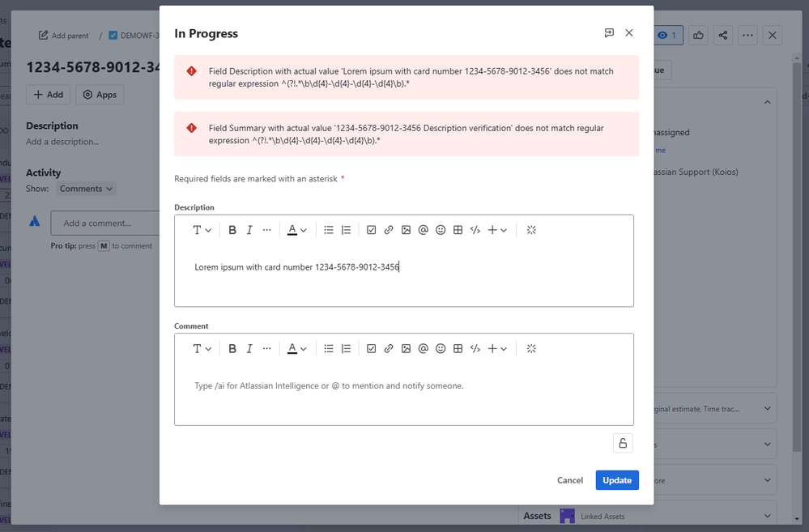
Task: Add action item in Description editor
Action: (372, 230)
